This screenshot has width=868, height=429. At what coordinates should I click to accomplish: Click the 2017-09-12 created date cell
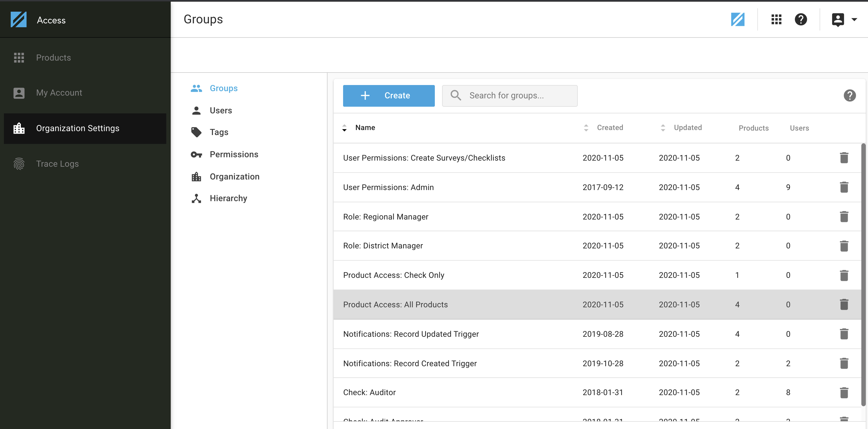tap(603, 187)
